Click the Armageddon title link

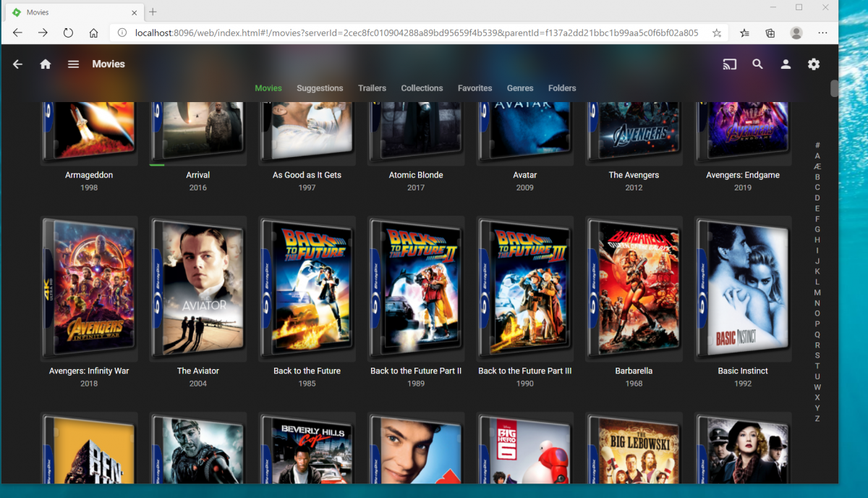[89, 175]
